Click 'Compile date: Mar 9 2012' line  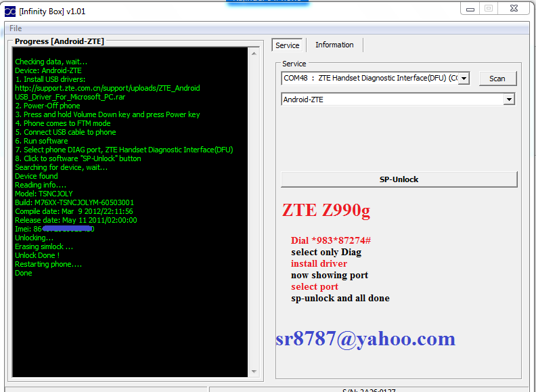tap(74, 211)
